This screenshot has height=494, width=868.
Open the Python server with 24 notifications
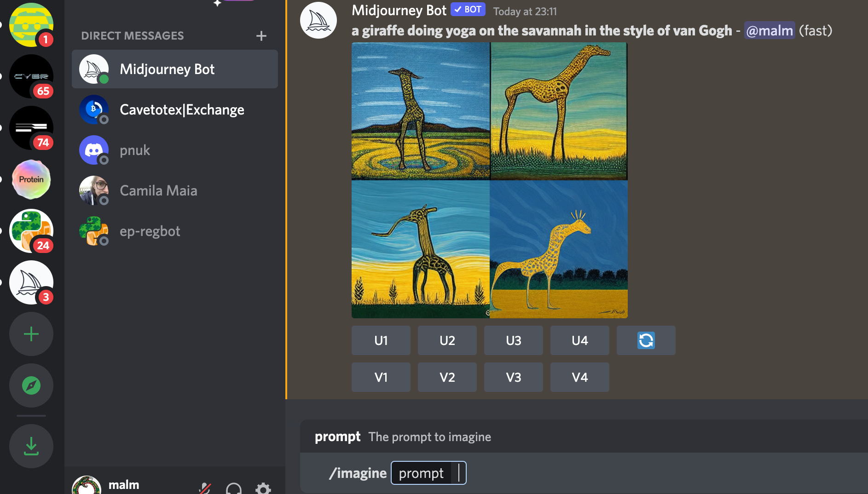click(x=31, y=231)
